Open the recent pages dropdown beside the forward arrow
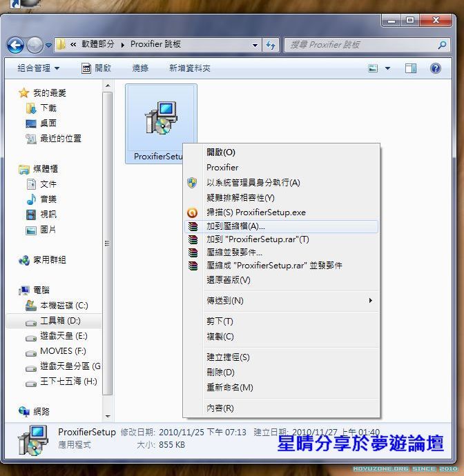Viewport: 464px width, 476px height. tap(48, 46)
